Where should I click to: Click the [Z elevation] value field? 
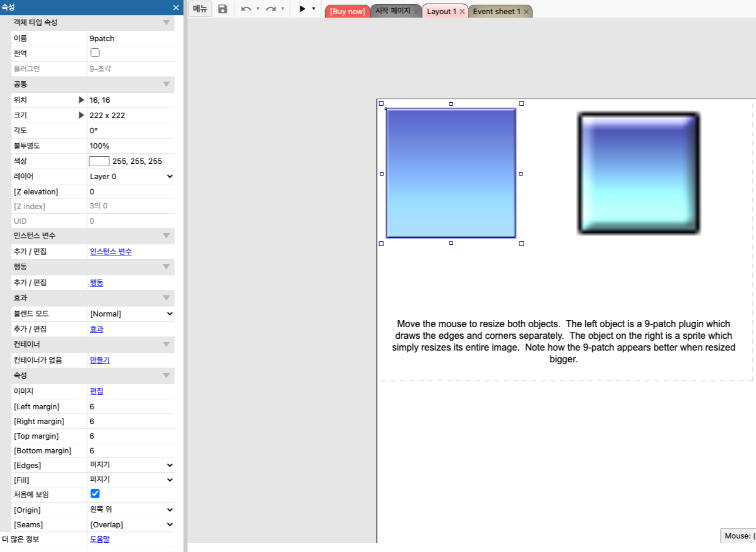coord(131,191)
